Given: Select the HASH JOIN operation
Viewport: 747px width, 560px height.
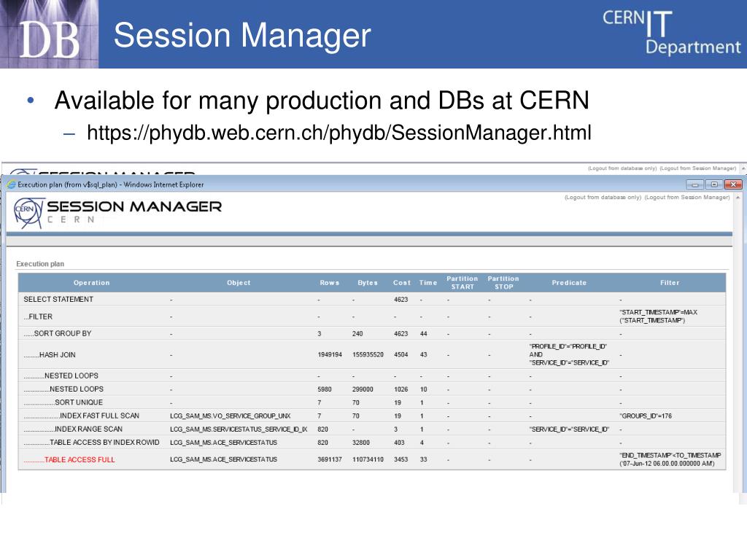Looking at the screenshot, I should point(49,355).
